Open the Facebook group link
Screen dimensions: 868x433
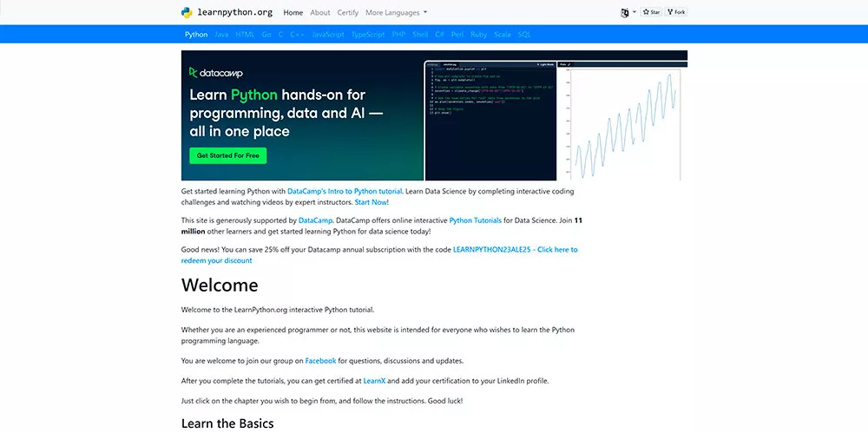coord(320,361)
